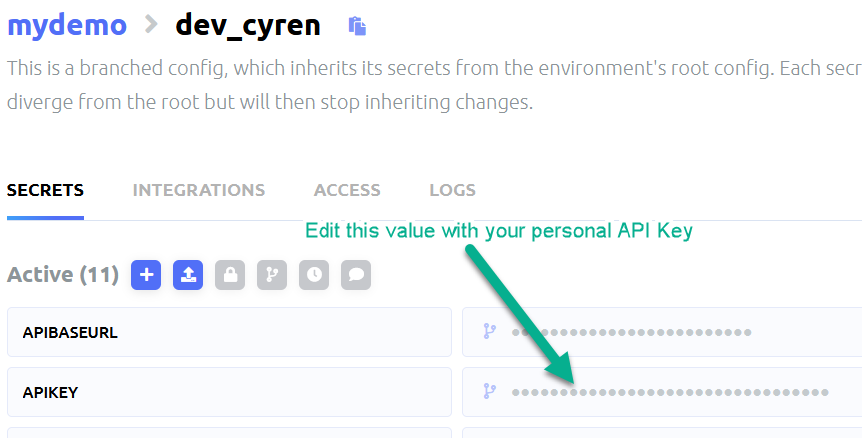Go to the ACCESS tab
Viewport: 862px width, 438px height.
point(347,190)
